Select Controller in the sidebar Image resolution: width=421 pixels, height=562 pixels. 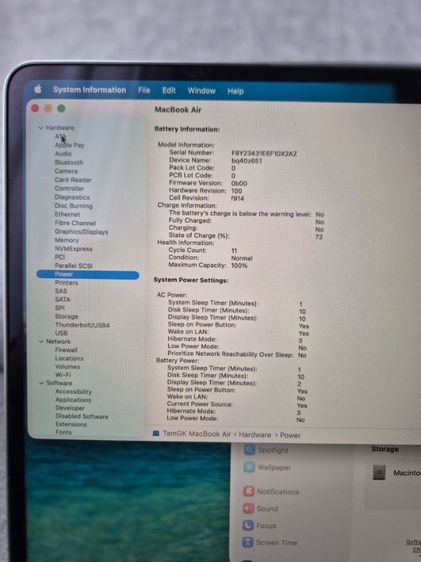[69, 188]
